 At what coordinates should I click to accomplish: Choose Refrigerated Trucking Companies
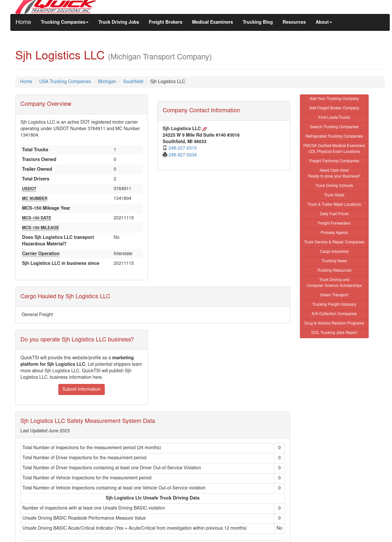coord(334,137)
